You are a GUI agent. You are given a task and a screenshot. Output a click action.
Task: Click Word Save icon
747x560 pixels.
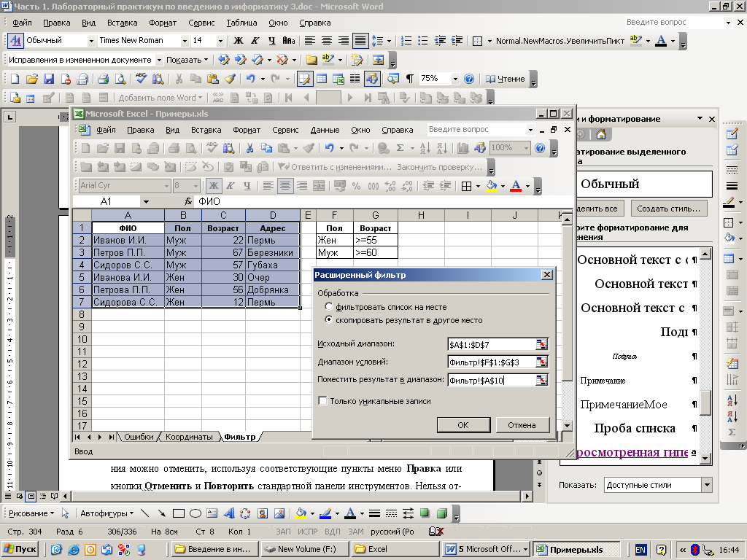tap(49, 79)
